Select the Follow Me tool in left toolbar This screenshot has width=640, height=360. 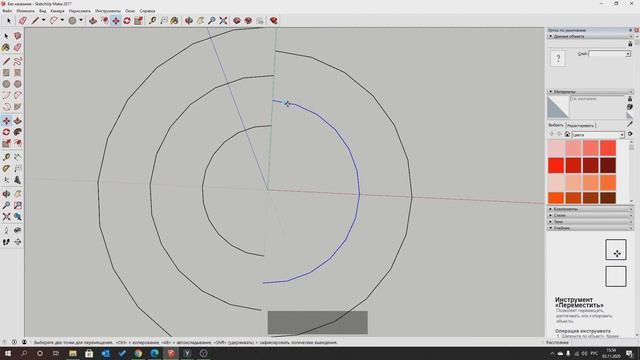pyautogui.click(x=18, y=132)
